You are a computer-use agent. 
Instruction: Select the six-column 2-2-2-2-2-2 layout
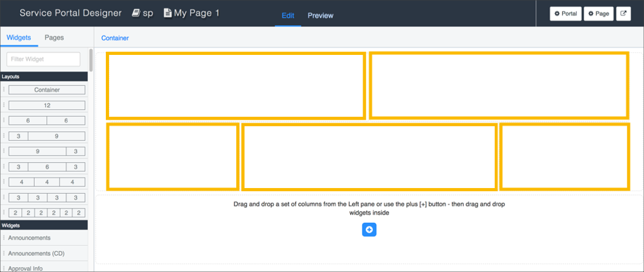pos(46,213)
